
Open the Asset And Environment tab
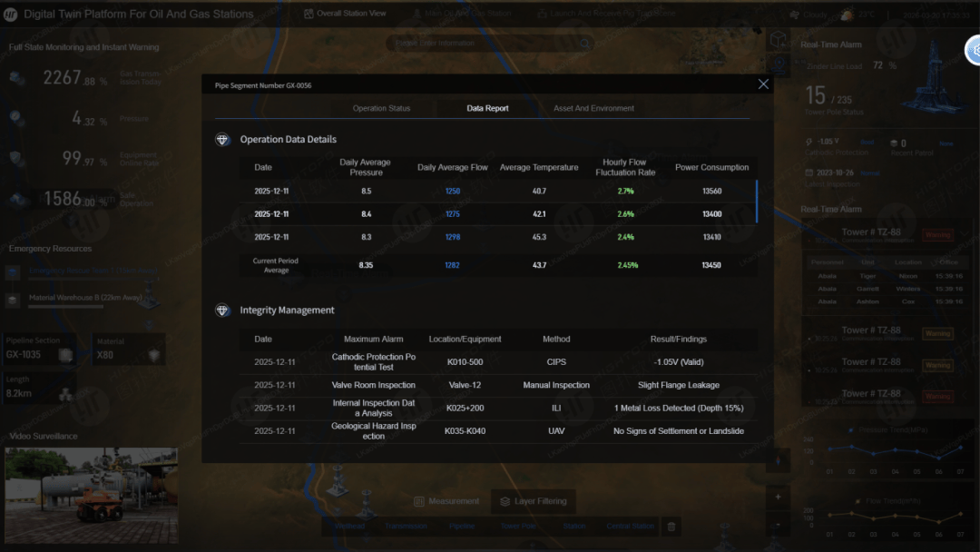point(593,108)
